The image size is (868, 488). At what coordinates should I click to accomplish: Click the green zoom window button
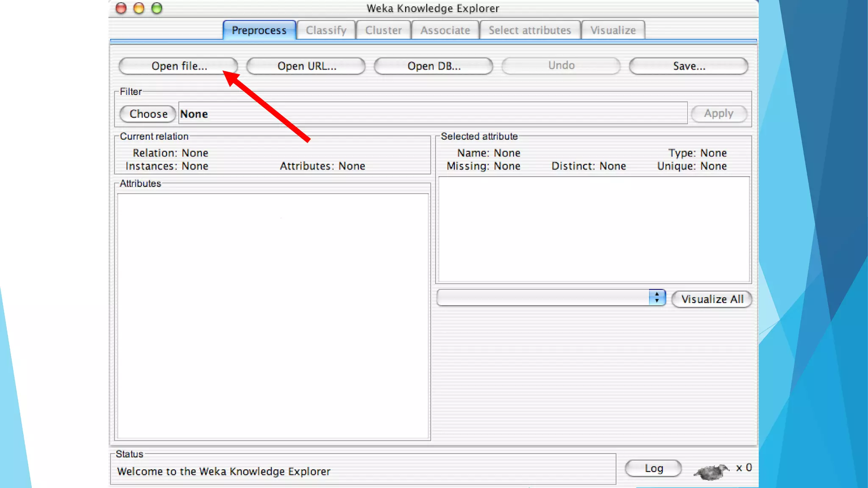point(157,8)
